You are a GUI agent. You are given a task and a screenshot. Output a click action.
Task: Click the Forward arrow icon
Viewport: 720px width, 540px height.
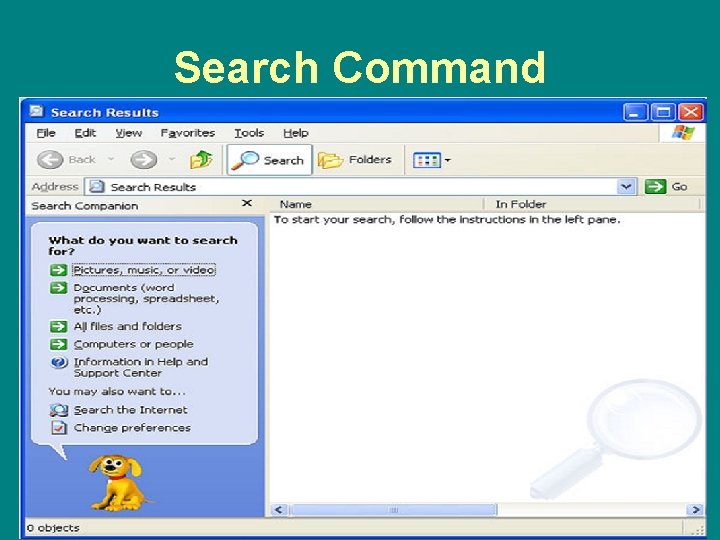click(x=143, y=160)
